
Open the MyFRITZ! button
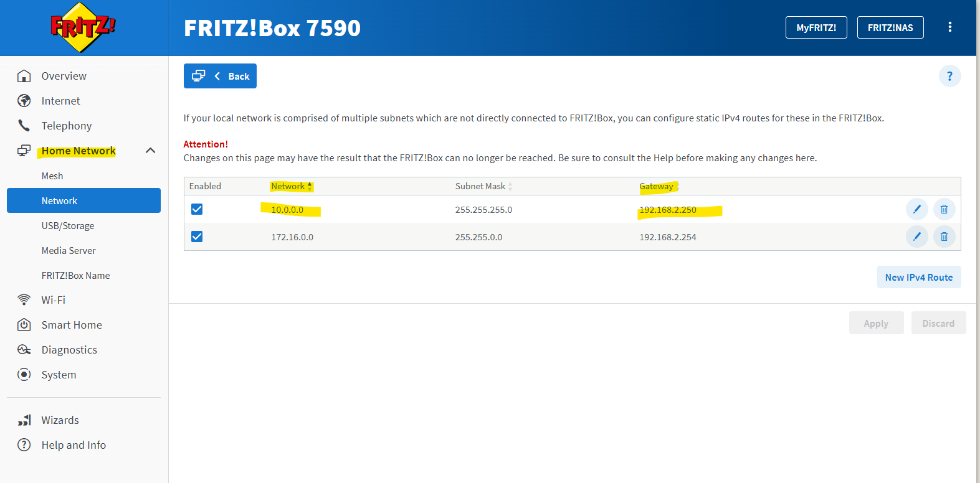coord(816,27)
